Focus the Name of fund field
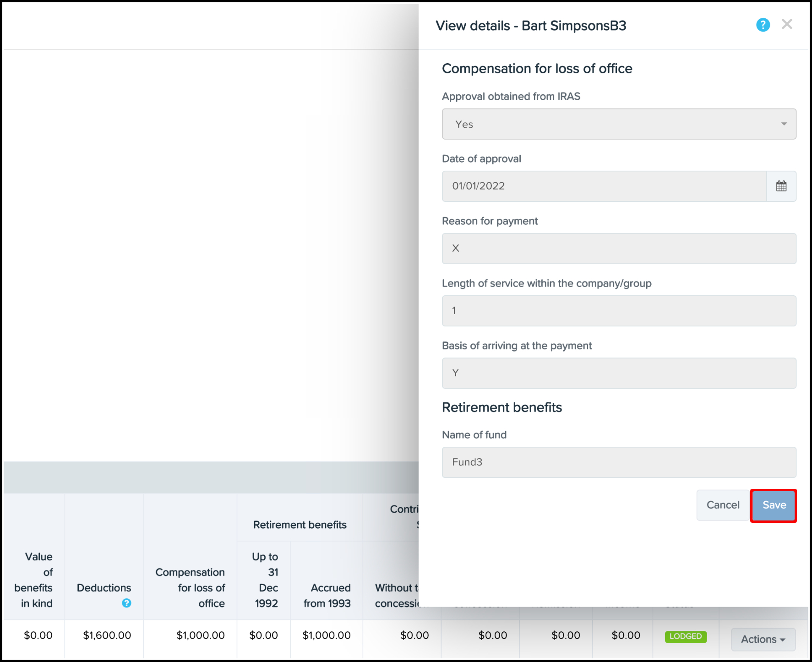Viewport: 812px width, 662px height. 619,462
